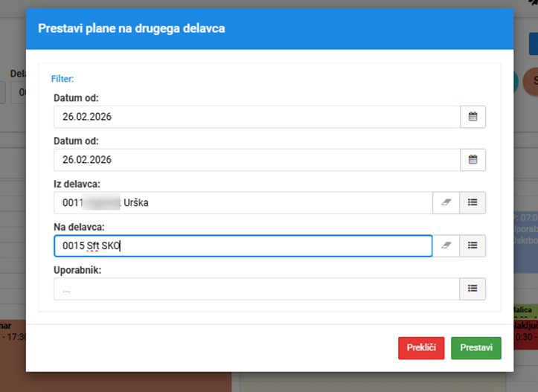The width and height of the screenshot is (538, 392).
Task: Click the second Datum od date field
Action: click(257, 159)
